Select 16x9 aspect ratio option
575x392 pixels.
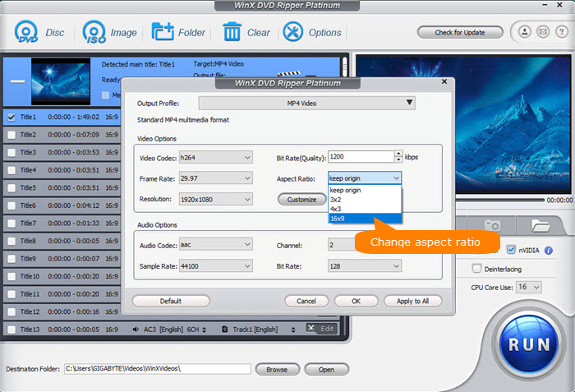pyautogui.click(x=365, y=219)
